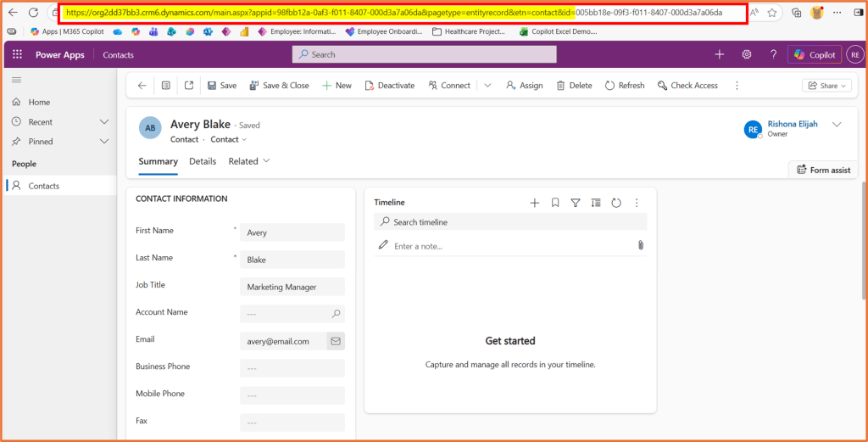Open the Share dropdown
868x442 pixels.
[827, 86]
